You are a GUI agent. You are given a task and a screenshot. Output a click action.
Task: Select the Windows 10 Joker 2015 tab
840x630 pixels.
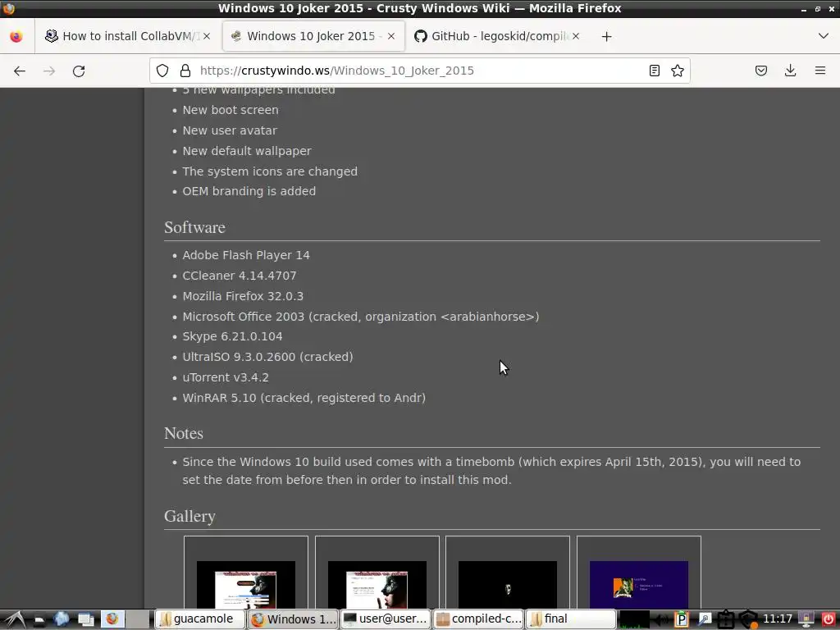313,36
